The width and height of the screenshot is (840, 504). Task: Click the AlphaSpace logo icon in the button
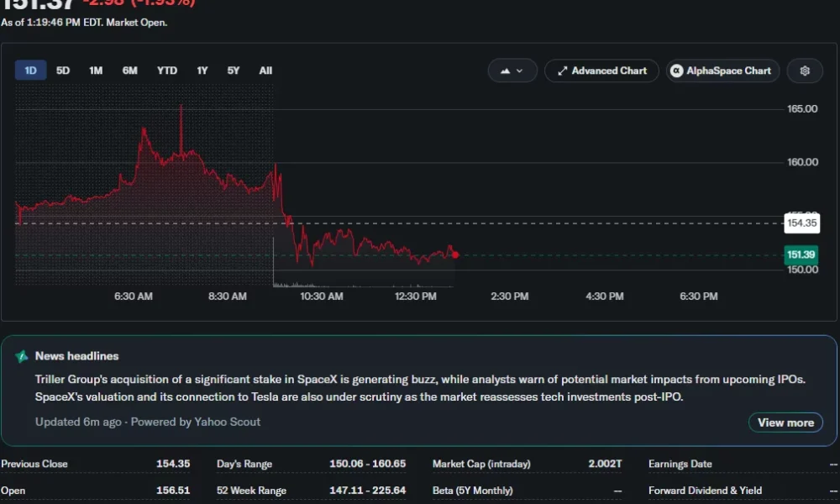pyautogui.click(x=676, y=71)
